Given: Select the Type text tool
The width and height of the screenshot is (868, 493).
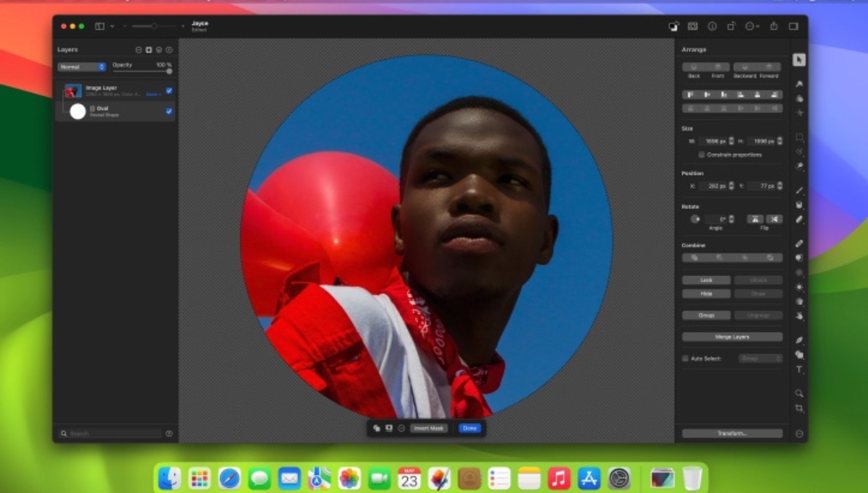Looking at the screenshot, I should [799, 369].
